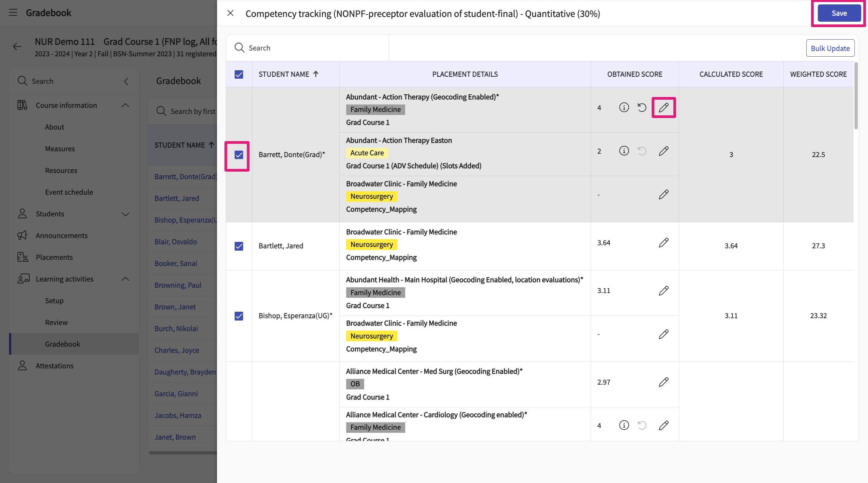The height and width of the screenshot is (483, 868).
Task: Click the OB tag under Alliance Med Surg
Action: point(355,384)
